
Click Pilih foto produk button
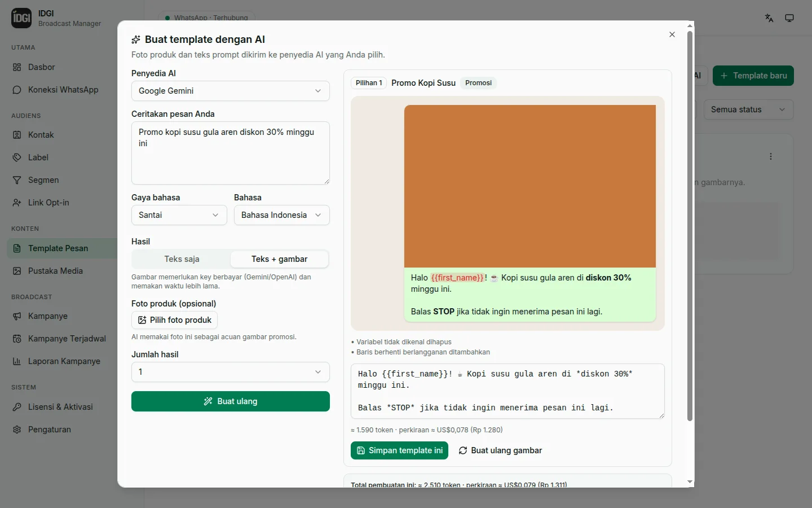pos(174,320)
